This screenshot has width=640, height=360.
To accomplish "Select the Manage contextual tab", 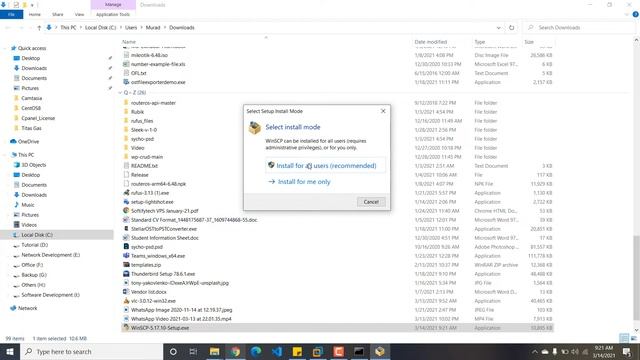I will pos(113,4).
